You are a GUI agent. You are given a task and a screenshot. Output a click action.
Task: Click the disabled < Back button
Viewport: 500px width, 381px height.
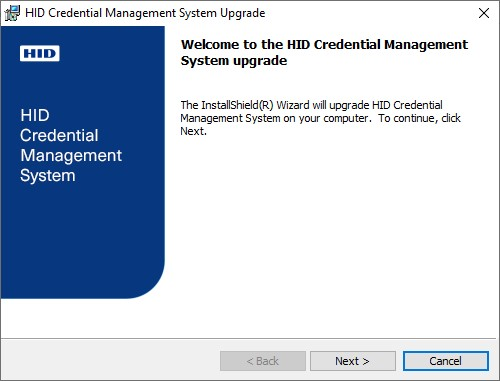click(x=263, y=361)
